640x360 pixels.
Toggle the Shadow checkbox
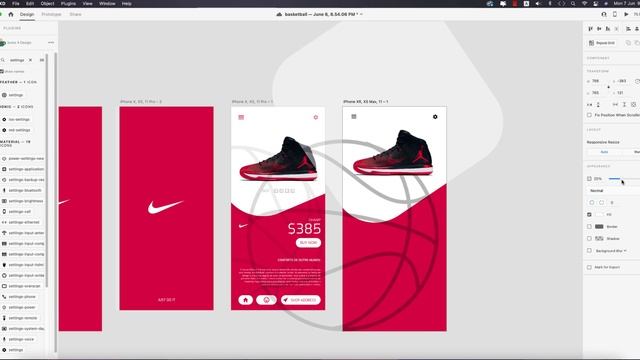point(589,238)
